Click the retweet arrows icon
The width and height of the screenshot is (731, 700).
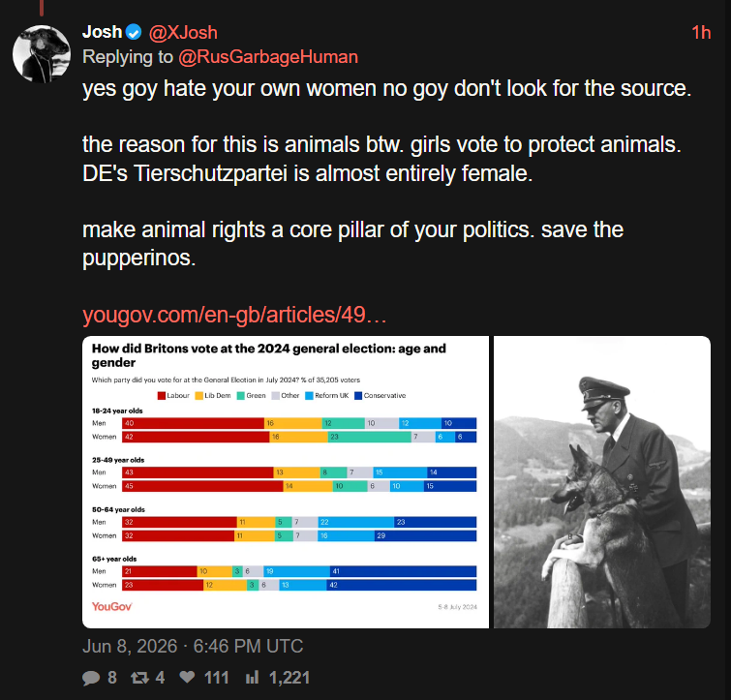(139, 678)
